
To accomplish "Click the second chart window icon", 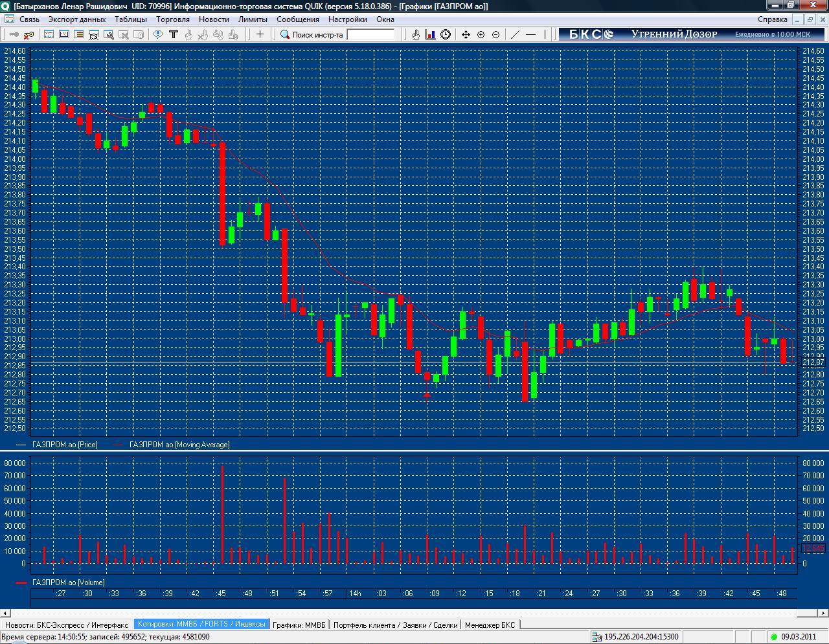I will [64, 34].
